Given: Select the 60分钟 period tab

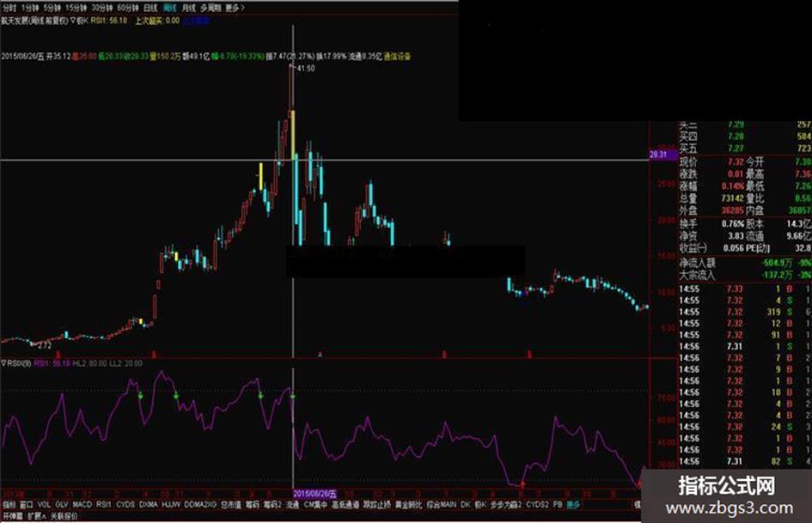Looking at the screenshot, I should (128, 8).
